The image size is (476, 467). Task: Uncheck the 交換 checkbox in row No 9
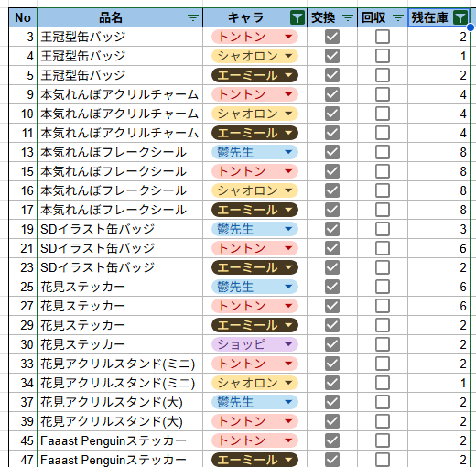(x=332, y=94)
